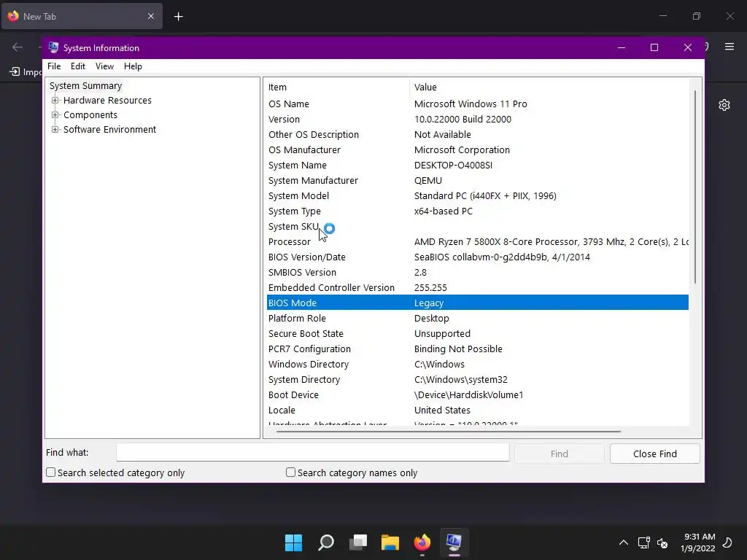Click the Import bookmarks icon in Firefox
Viewport: 747px width, 560px height.
coord(15,71)
